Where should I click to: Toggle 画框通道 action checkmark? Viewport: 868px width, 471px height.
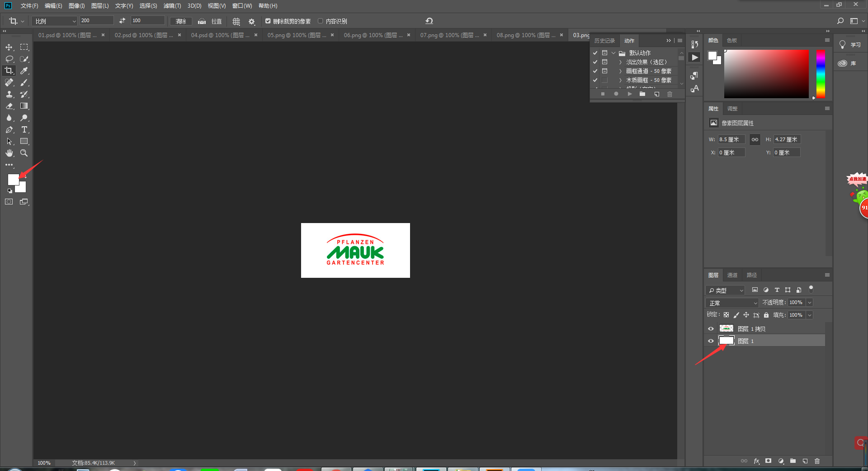595,71
